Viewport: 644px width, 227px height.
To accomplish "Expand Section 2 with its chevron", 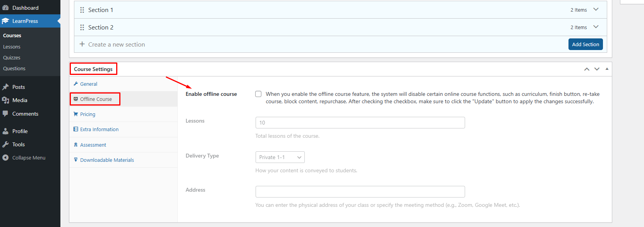I will tap(596, 27).
